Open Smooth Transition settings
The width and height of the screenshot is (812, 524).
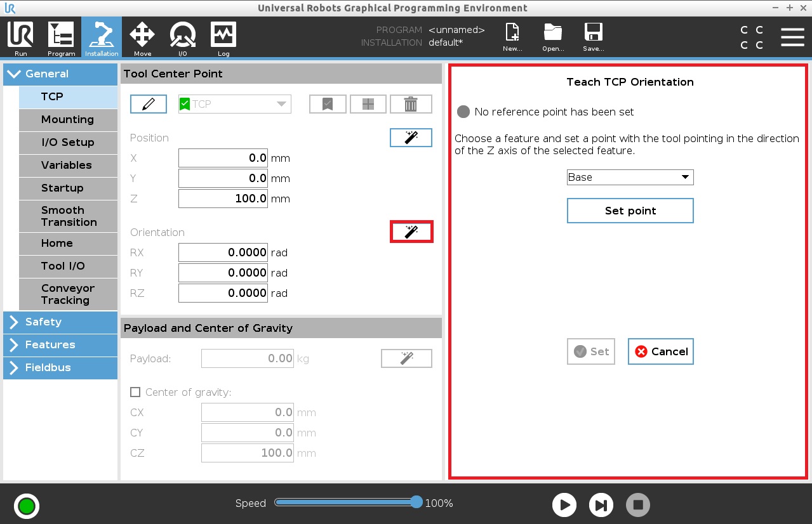point(68,216)
